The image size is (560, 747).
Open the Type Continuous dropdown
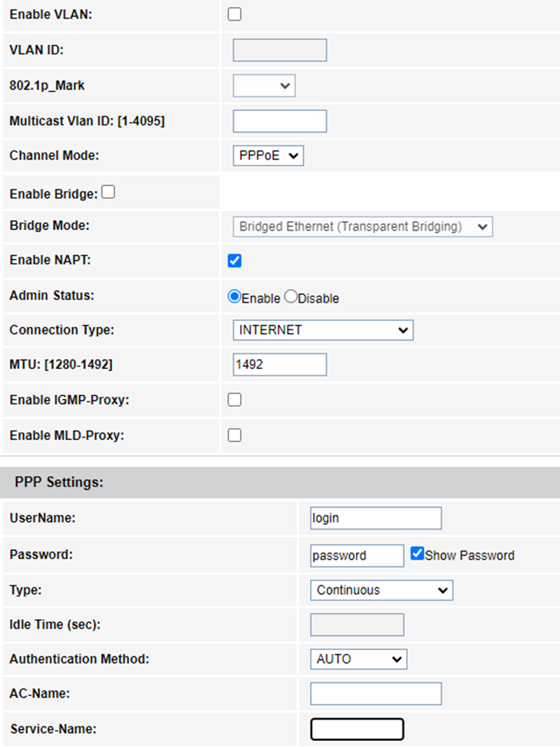(382, 591)
